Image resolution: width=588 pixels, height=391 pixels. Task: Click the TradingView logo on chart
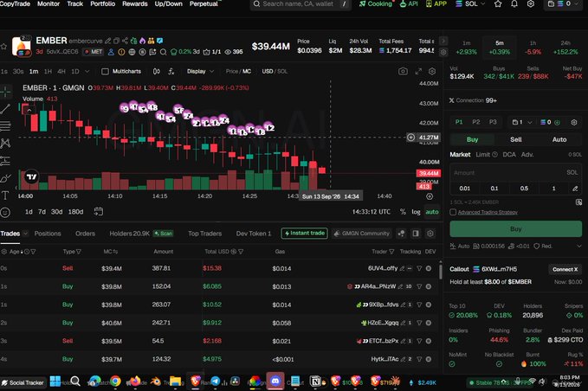point(31,176)
